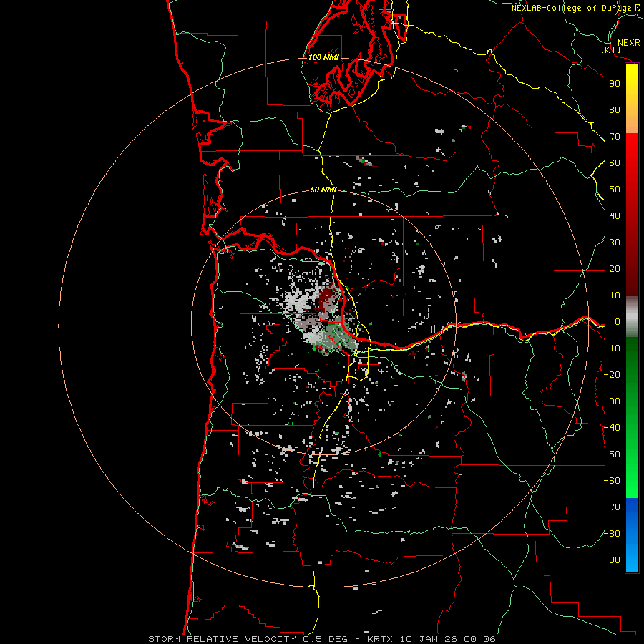Screen dimensions: 644x644
Task: Select the -90 scale label
Action: (x=612, y=560)
